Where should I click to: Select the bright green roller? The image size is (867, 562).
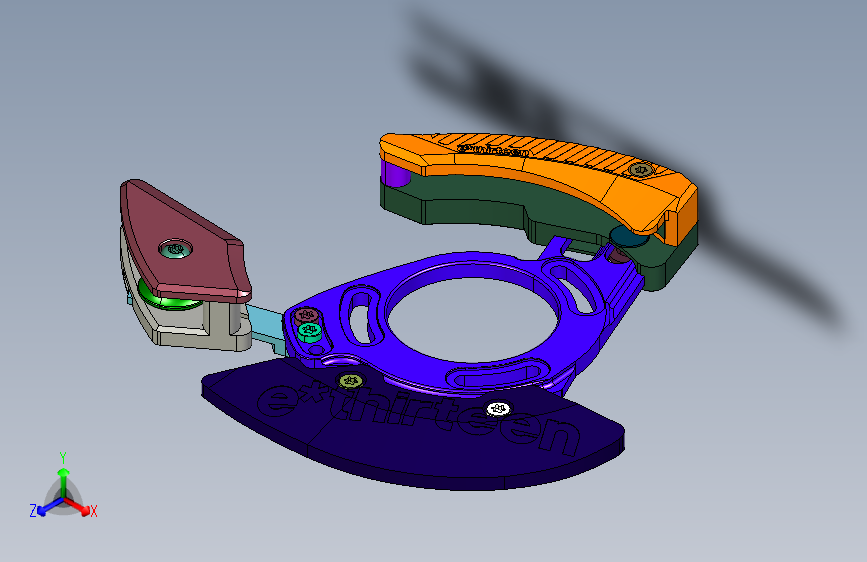point(169,299)
